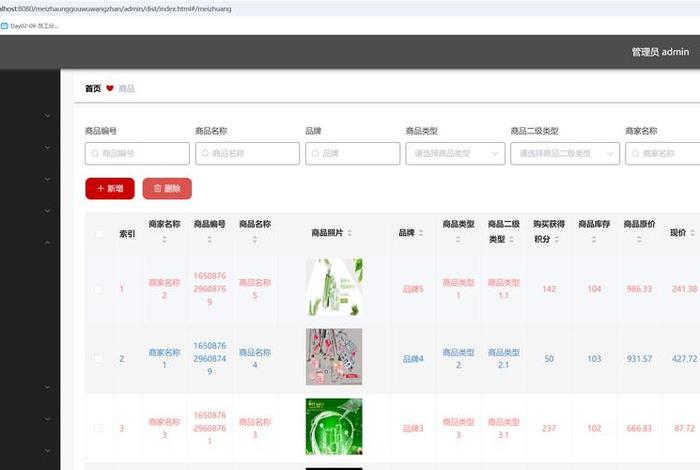Click '商品类型 3.1' cell
Viewport: 700px width, 470px height.
pos(504,428)
